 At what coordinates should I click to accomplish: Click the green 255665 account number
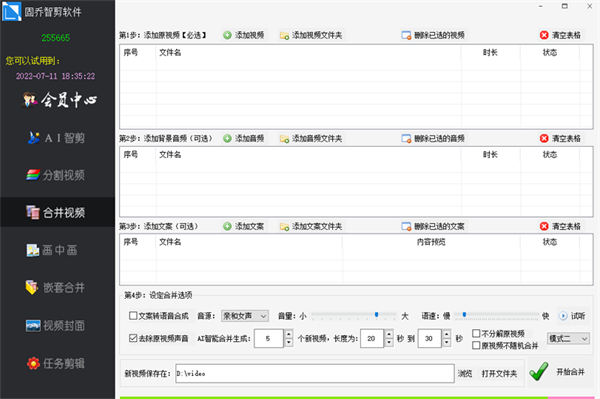56,38
